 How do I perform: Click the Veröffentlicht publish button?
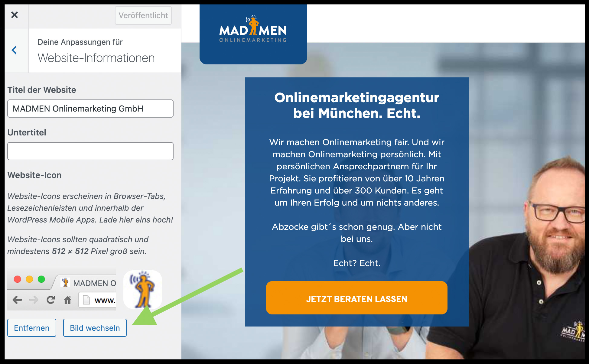point(143,15)
